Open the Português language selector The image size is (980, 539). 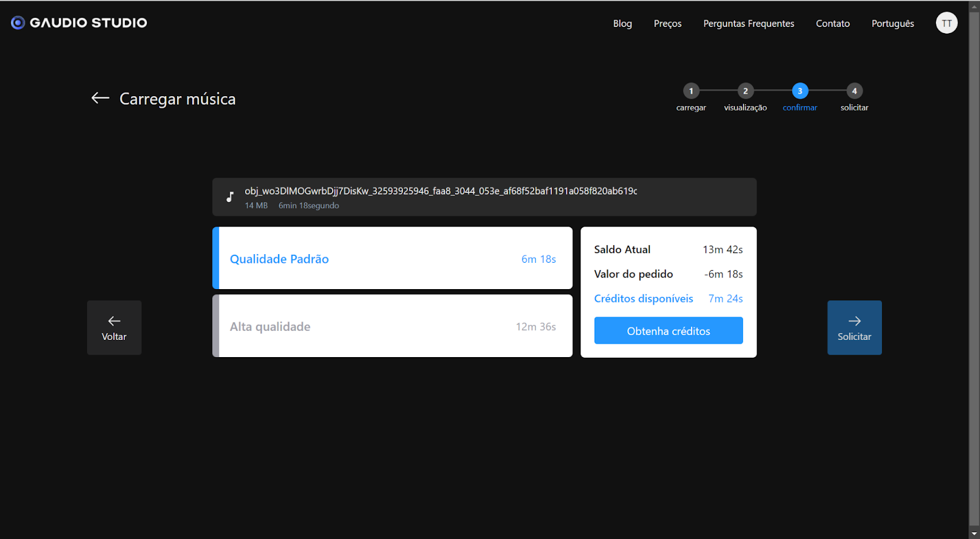892,23
